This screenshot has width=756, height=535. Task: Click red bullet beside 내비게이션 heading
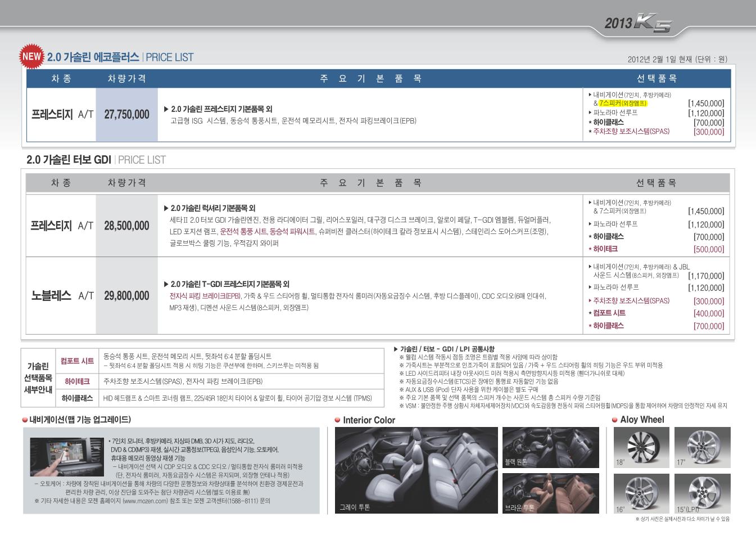(25, 420)
